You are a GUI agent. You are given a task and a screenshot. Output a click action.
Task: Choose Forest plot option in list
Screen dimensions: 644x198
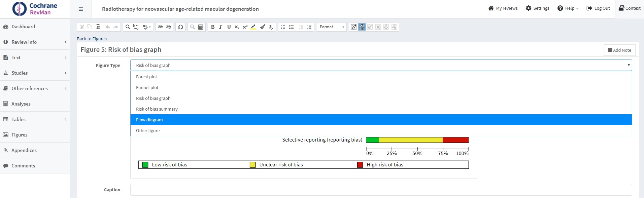click(x=146, y=77)
